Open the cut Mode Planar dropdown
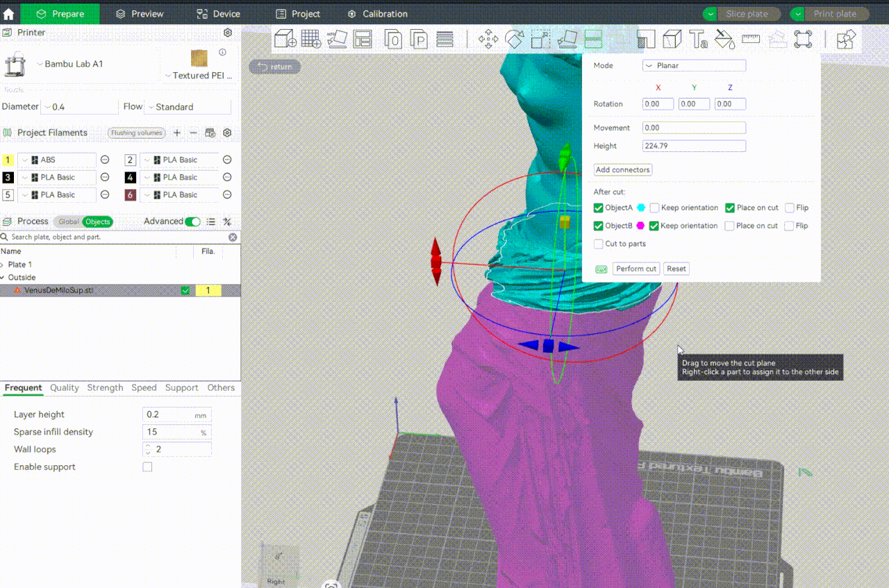 pos(694,65)
